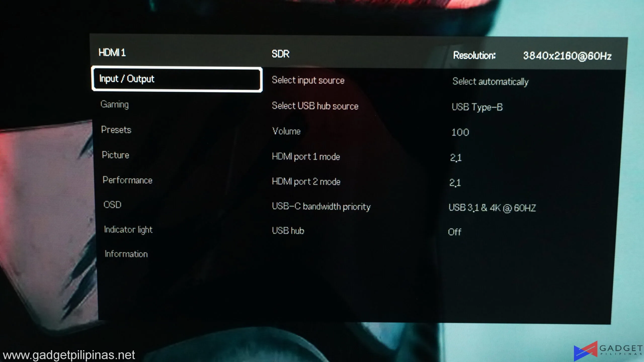Open the OSD menu category
644x362 pixels.
tap(112, 205)
